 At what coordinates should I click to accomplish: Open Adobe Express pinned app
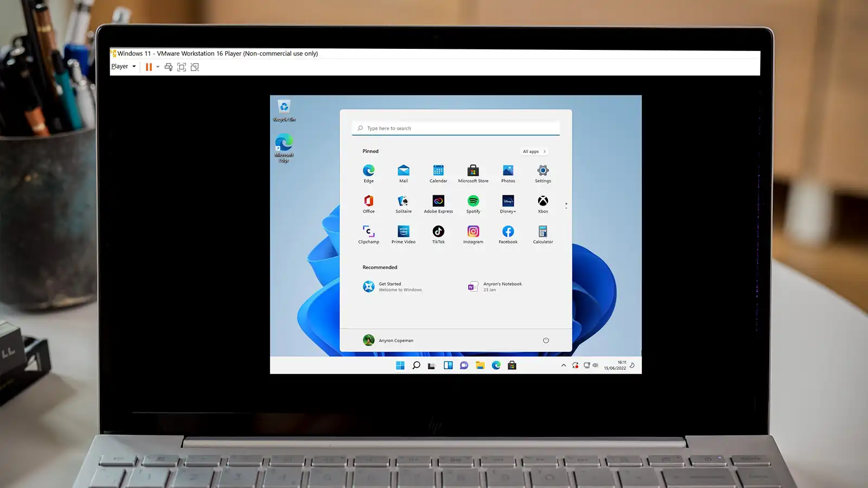[438, 202]
